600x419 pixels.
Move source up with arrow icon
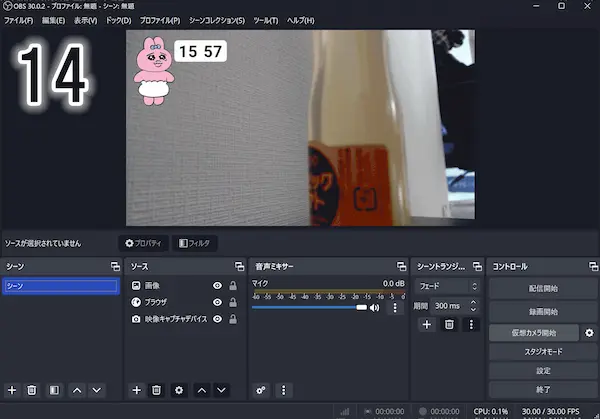[x=201, y=389]
